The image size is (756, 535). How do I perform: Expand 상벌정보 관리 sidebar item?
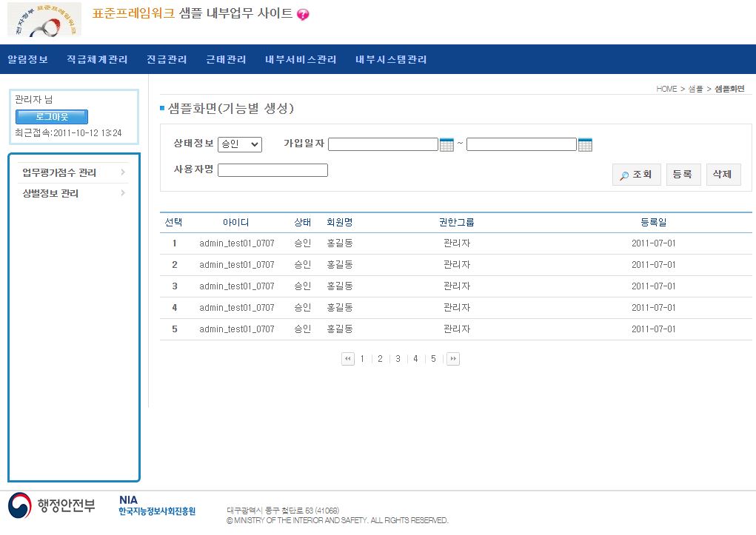(73, 194)
